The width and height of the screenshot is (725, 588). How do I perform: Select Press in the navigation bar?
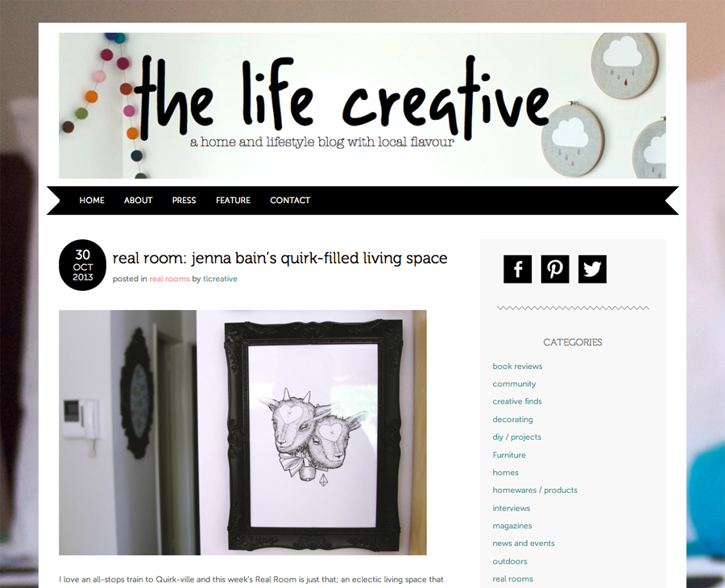tap(184, 200)
